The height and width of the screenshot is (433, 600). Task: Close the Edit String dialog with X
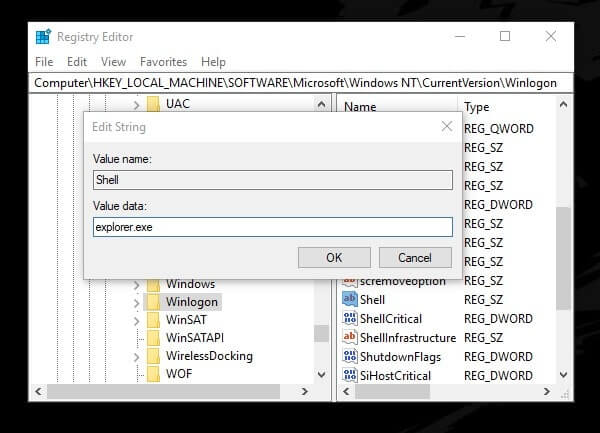447,126
